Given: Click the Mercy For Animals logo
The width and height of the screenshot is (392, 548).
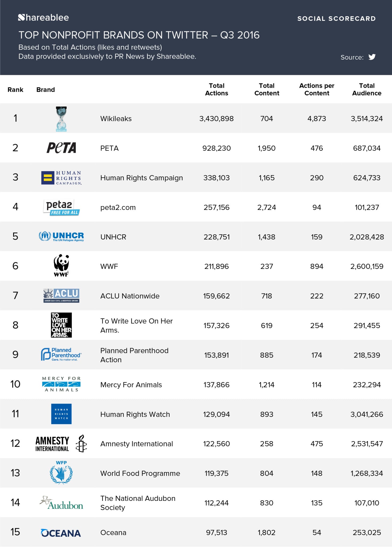Looking at the screenshot, I should pos(61,384).
